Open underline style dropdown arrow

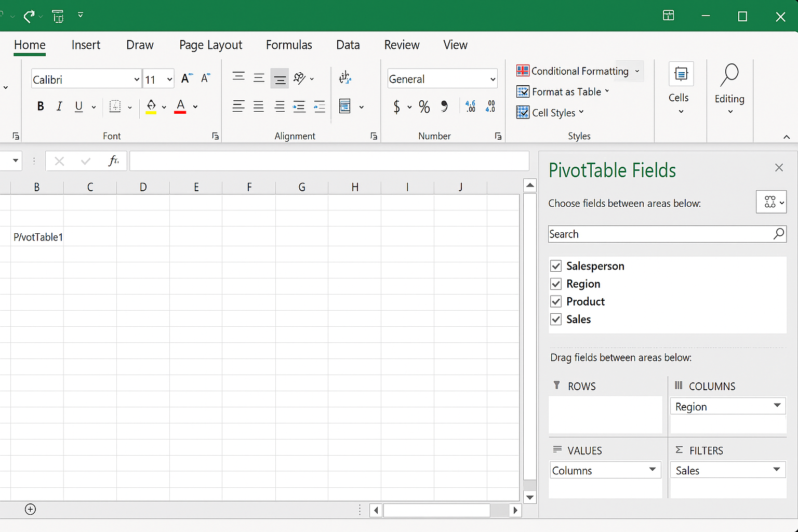click(x=94, y=107)
